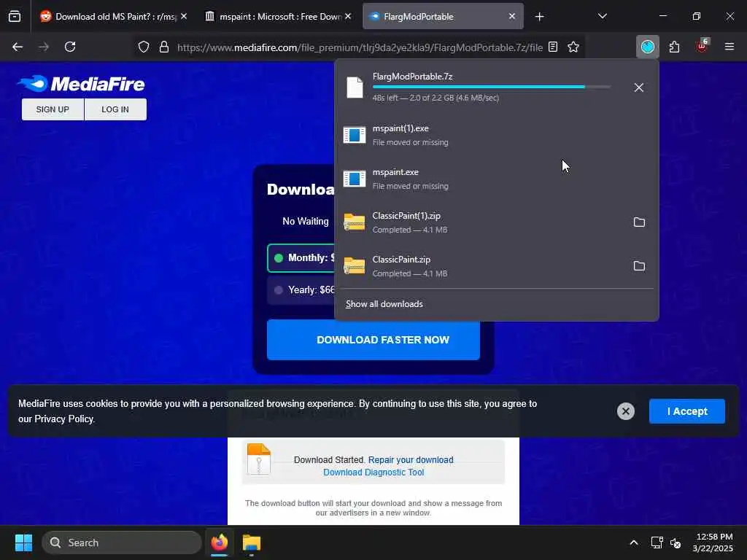The image size is (747, 560).
Task: Click the site security padlock icon
Action: tap(164, 47)
